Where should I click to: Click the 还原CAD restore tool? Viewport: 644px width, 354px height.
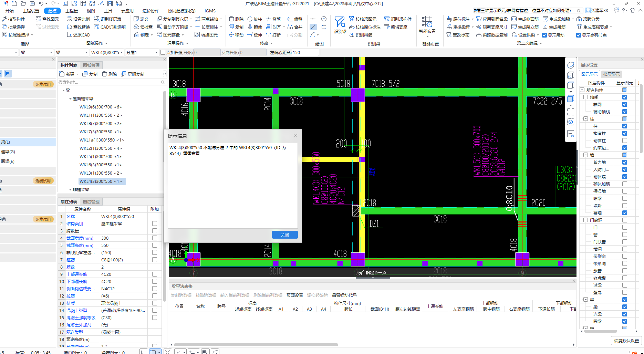pos(78,35)
